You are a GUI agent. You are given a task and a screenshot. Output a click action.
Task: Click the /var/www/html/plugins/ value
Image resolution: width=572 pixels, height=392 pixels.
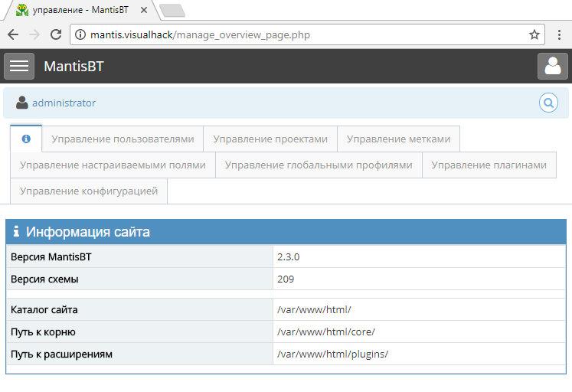click(x=332, y=354)
